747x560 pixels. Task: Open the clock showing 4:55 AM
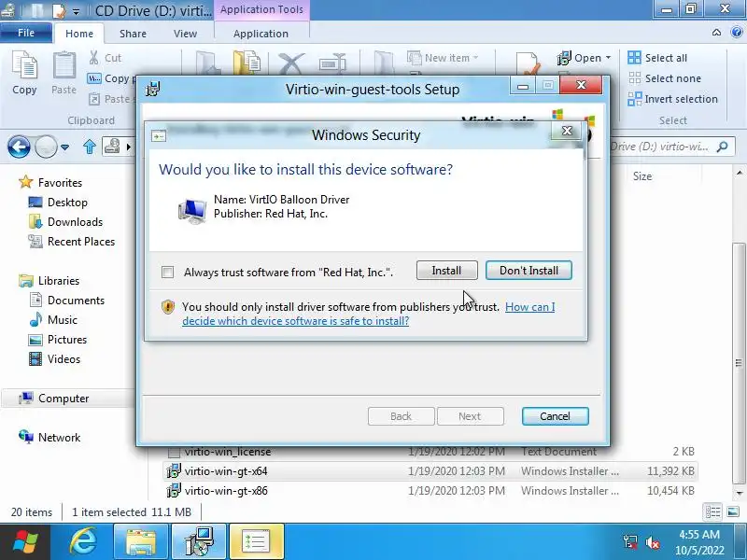point(699,542)
